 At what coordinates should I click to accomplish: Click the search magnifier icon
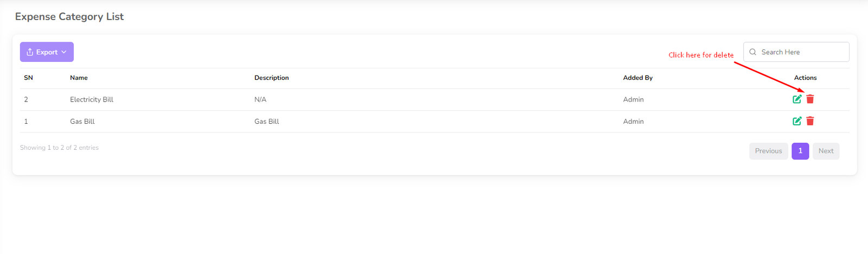[x=753, y=52]
